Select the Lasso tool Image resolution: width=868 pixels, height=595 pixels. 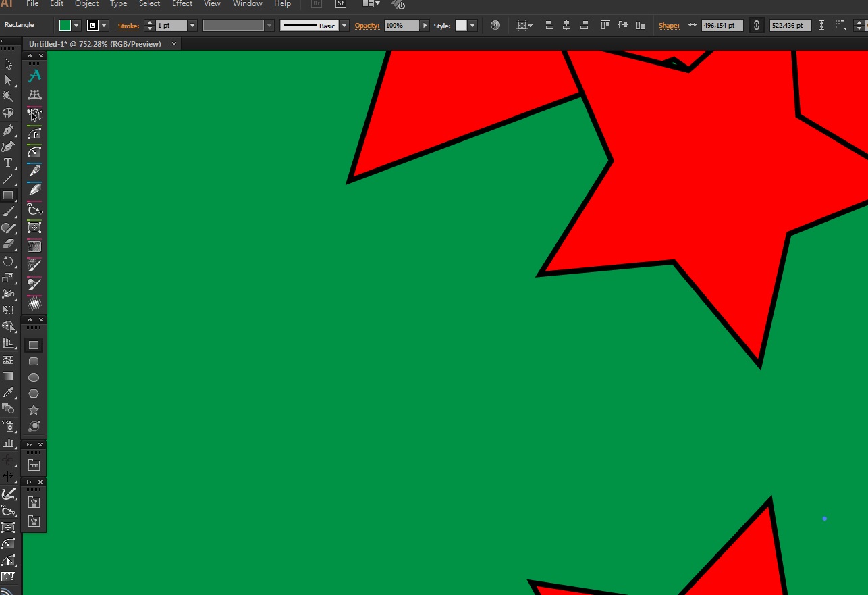(x=8, y=113)
